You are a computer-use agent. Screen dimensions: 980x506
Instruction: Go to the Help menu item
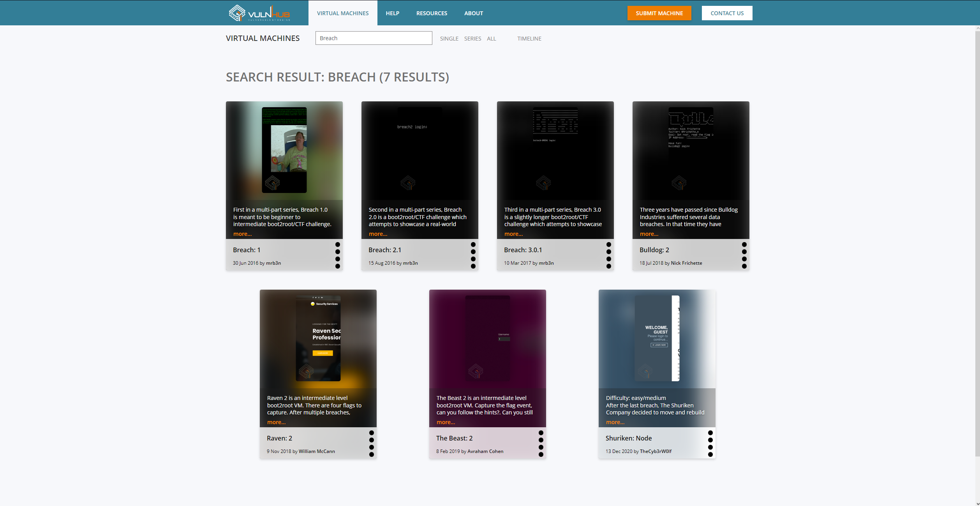[392, 13]
